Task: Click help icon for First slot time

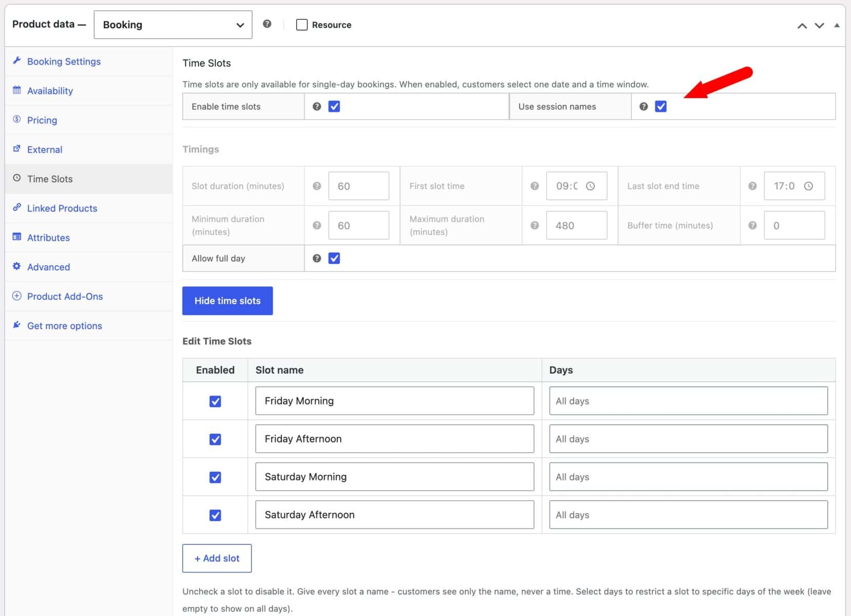Action: pyautogui.click(x=535, y=186)
